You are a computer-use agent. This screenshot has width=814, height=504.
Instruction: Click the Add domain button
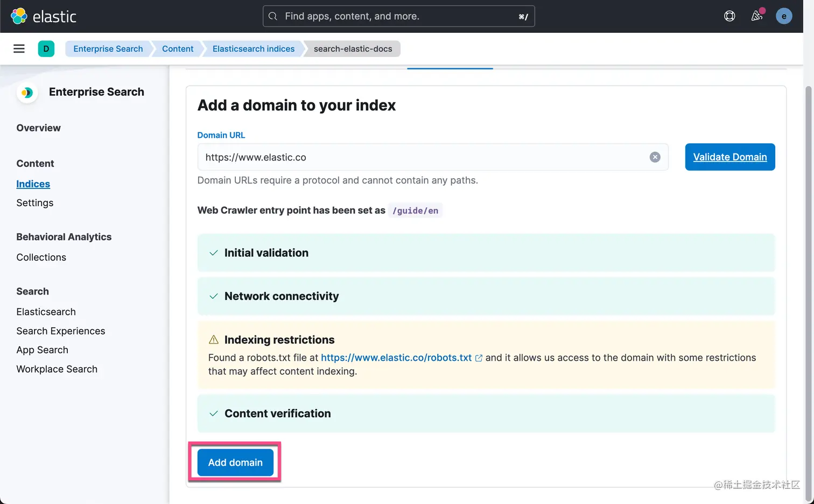[235, 463]
